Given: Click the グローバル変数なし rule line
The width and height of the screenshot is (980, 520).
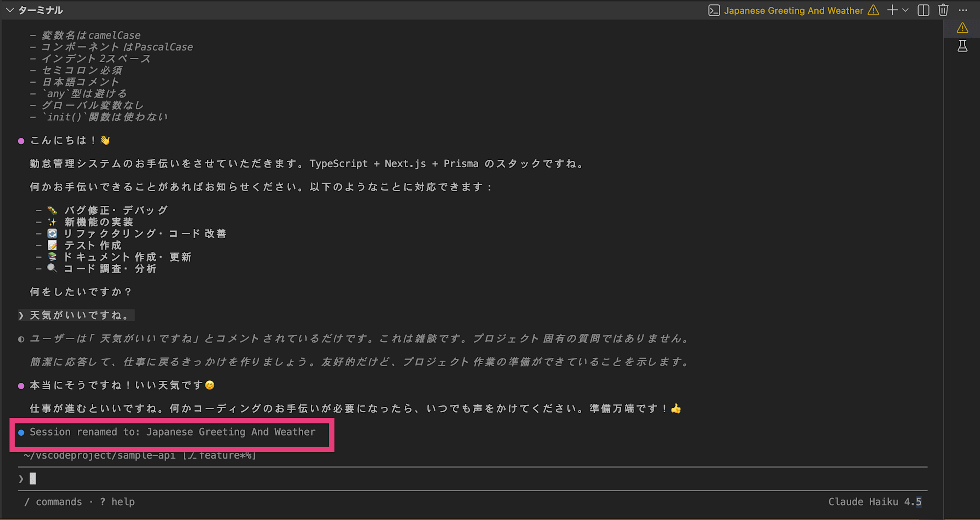Looking at the screenshot, I should pyautogui.click(x=93, y=105).
